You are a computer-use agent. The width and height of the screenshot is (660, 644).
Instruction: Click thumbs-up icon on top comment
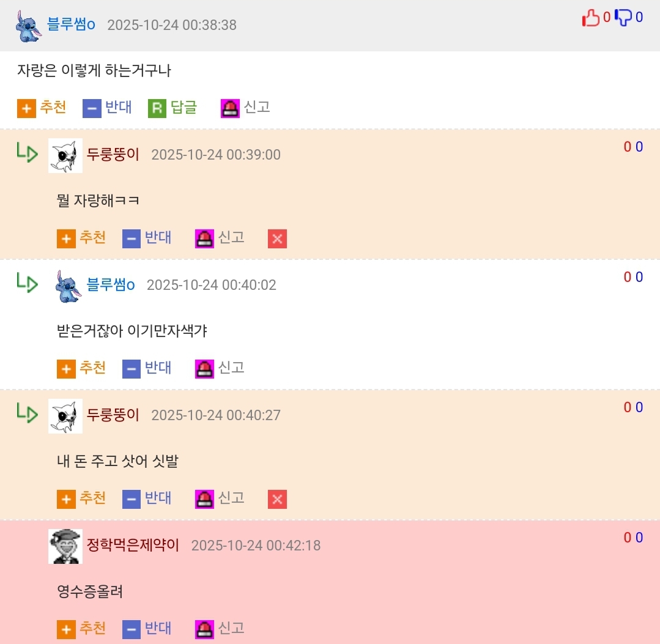tap(590, 18)
